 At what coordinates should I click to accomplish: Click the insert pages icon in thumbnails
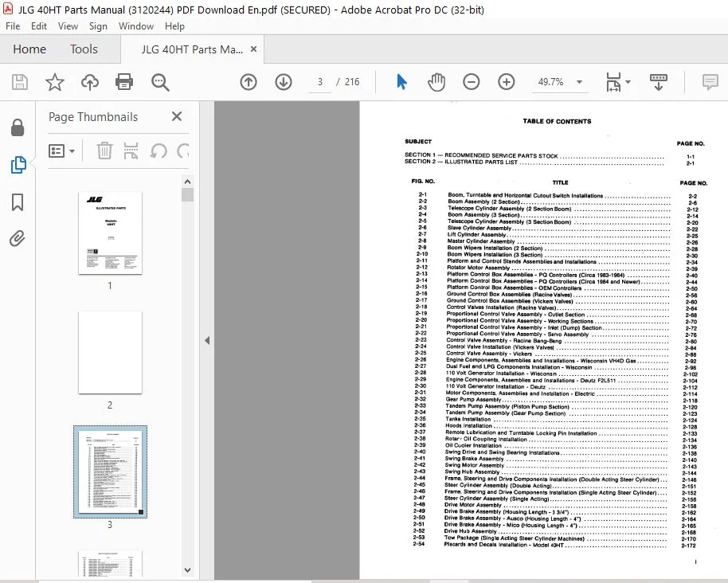(131, 151)
